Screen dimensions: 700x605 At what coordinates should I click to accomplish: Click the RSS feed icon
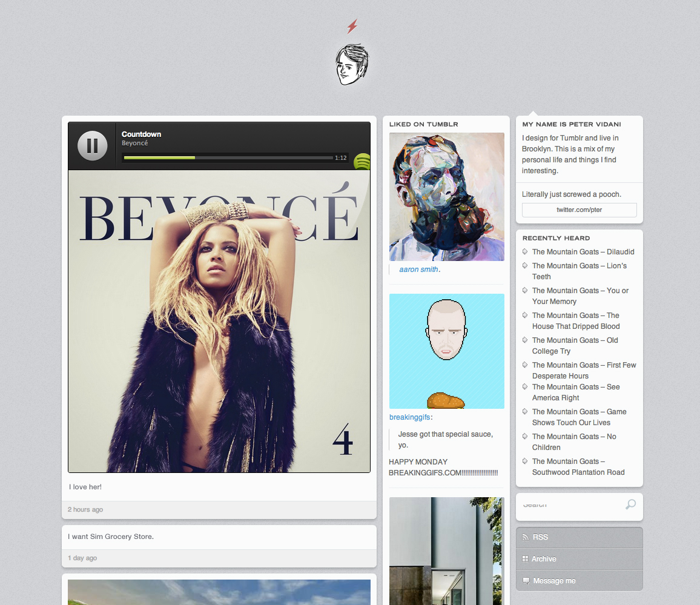526,537
